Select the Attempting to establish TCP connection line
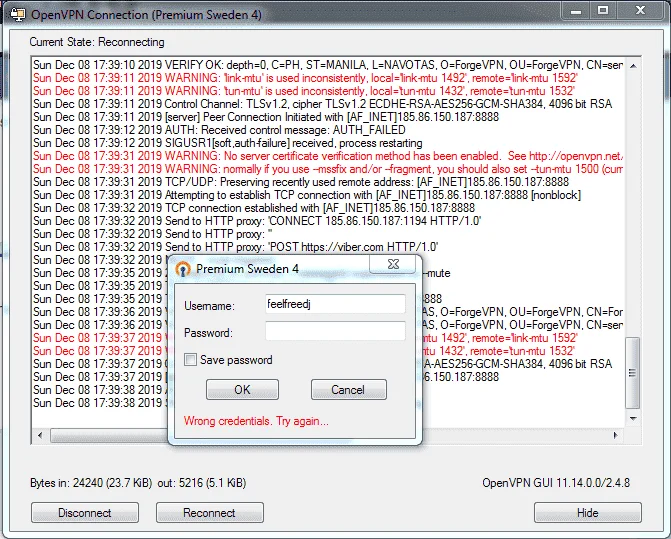Image resolution: width=671 pixels, height=539 pixels. click(x=307, y=195)
